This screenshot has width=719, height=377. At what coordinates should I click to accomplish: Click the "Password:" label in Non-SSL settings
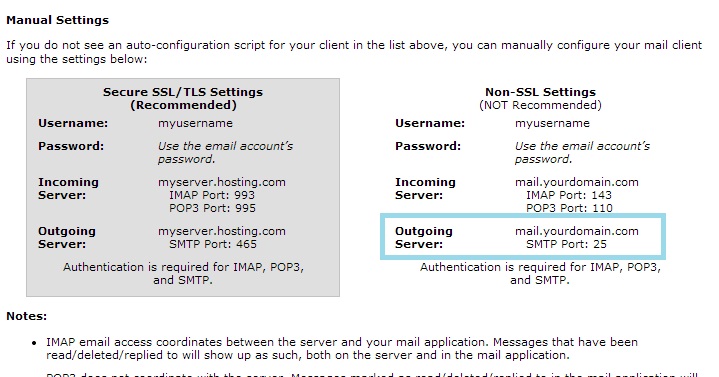click(x=428, y=146)
